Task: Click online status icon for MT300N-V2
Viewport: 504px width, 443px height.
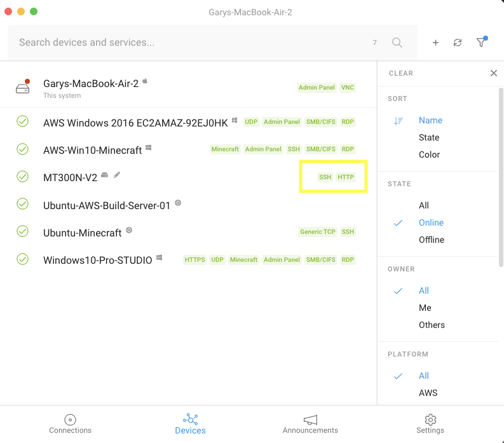Action: coord(22,177)
